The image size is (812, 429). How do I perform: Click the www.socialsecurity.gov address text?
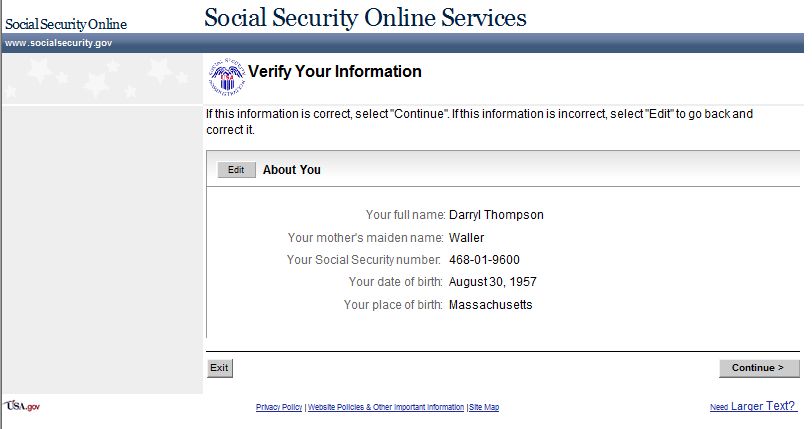(58, 44)
